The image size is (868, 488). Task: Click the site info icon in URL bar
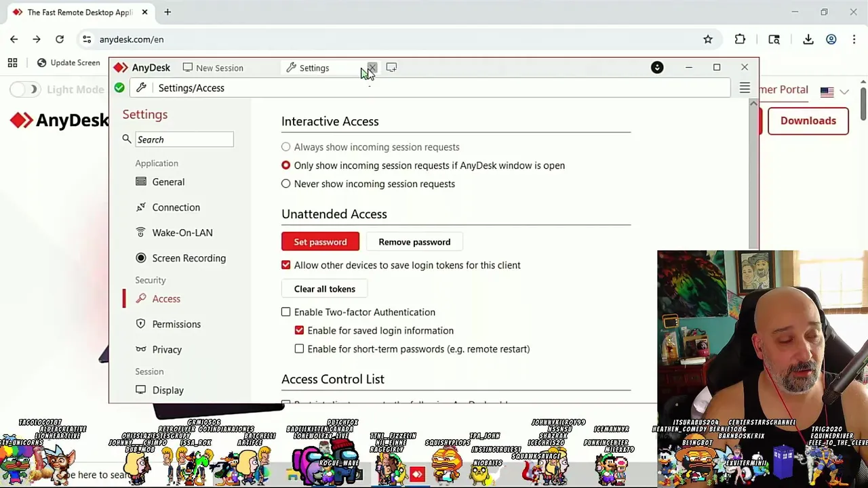pyautogui.click(x=87, y=39)
